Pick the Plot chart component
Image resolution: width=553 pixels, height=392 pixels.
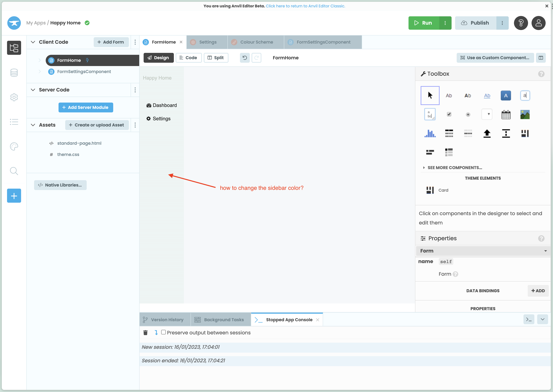pos(430,133)
